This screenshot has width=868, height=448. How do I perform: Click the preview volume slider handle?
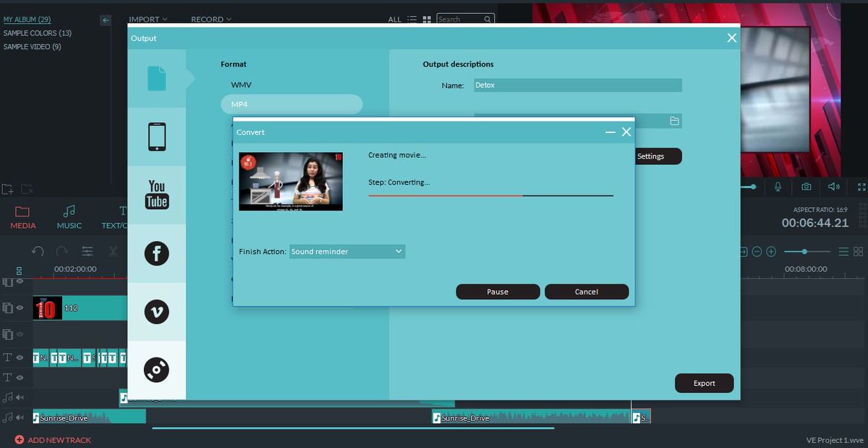753,187
